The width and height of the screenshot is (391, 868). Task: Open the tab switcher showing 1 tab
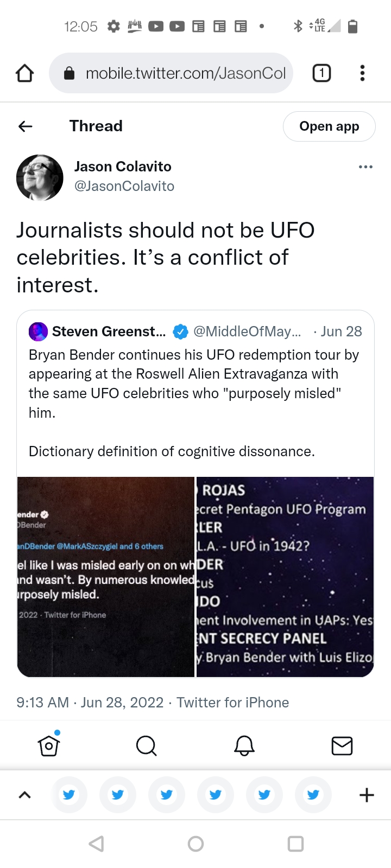(x=321, y=73)
